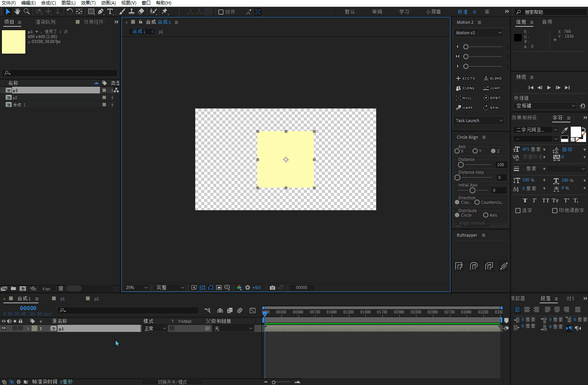Click the 8 bpc color depth button

click(x=47, y=289)
